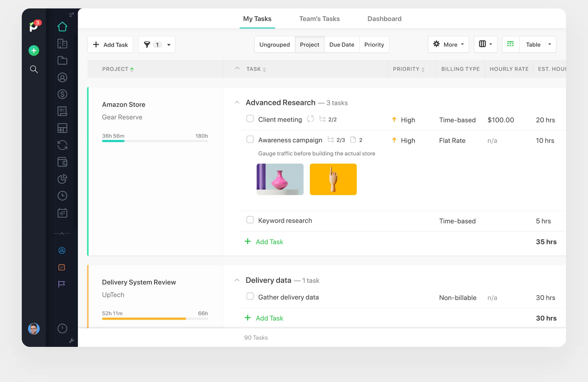Open the wallet expenses icon in sidebar

pos(62,162)
